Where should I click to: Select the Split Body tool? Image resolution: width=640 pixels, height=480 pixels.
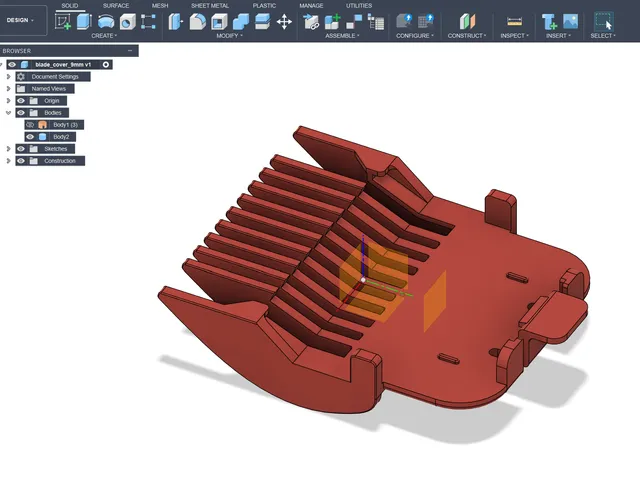click(x=262, y=21)
